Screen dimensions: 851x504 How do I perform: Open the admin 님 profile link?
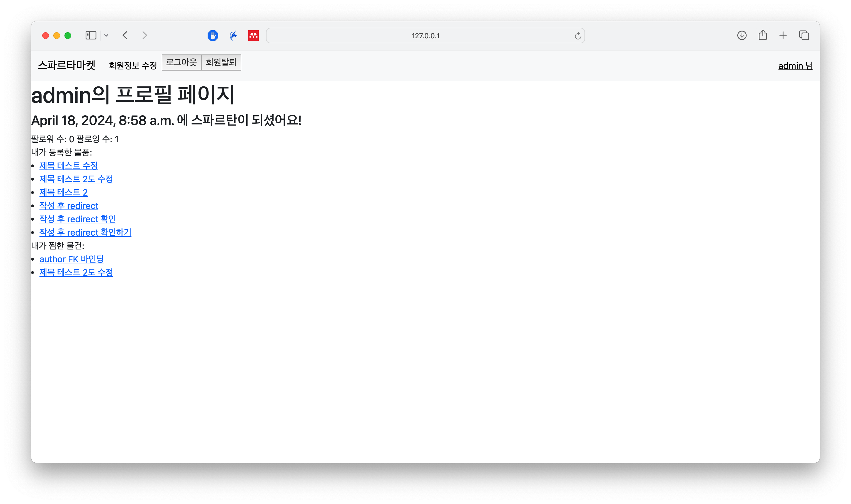(795, 66)
